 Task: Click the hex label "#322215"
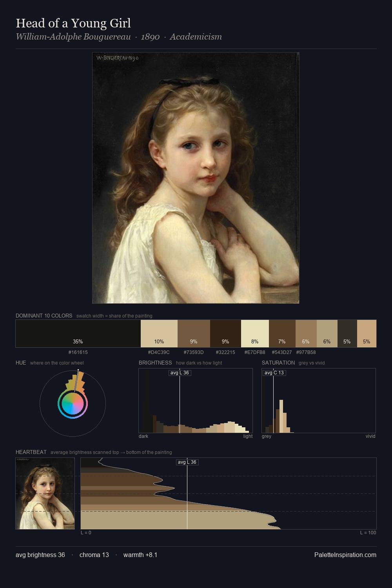(225, 352)
